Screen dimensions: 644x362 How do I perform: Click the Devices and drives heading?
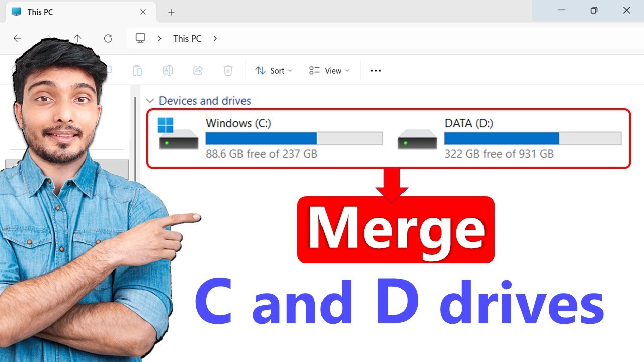tap(205, 101)
